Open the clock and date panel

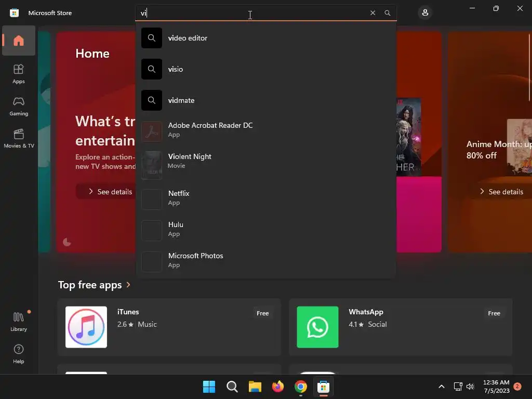[x=496, y=387]
